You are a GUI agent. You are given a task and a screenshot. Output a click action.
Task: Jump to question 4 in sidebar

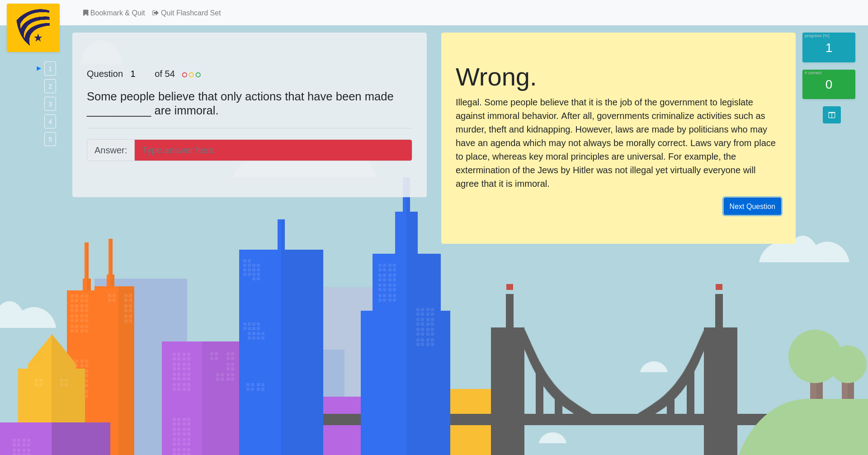pyautogui.click(x=50, y=122)
